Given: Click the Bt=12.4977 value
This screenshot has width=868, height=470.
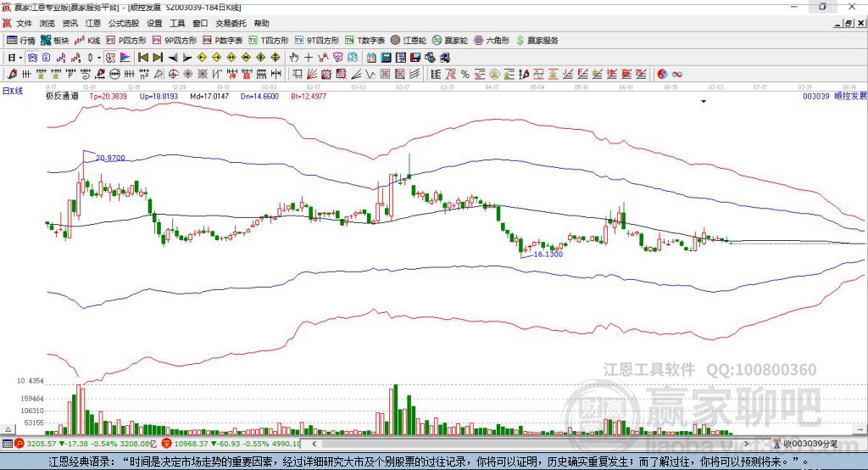Looking at the screenshot, I should click(x=309, y=97).
